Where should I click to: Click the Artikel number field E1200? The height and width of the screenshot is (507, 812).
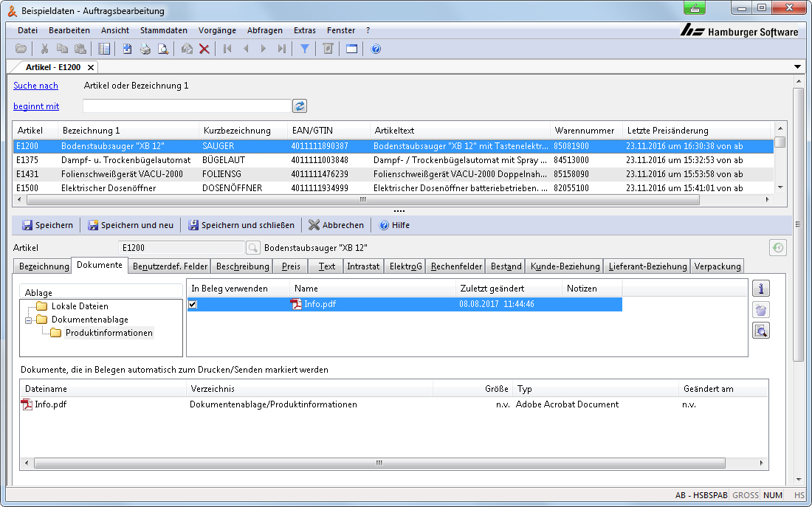click(x=182, y=248)
